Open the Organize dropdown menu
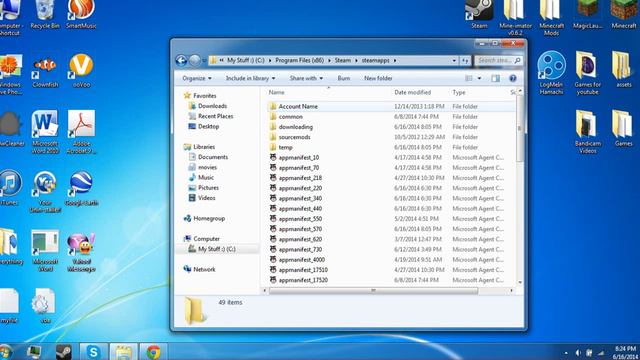 coord(197,78)
